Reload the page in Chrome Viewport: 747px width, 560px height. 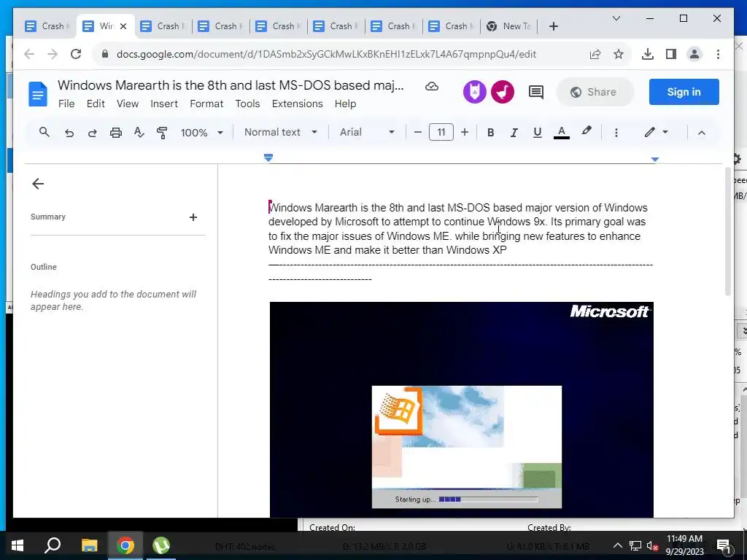tap(76, 54)
